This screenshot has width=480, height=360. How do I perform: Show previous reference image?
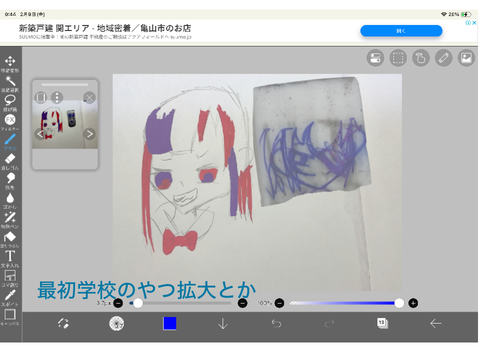click(x=40, y=134)
